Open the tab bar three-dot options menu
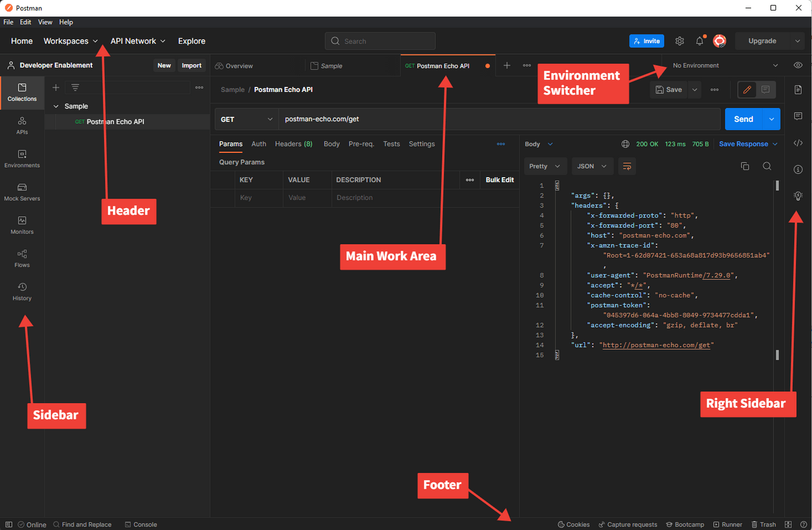 (x=527, y=65)
